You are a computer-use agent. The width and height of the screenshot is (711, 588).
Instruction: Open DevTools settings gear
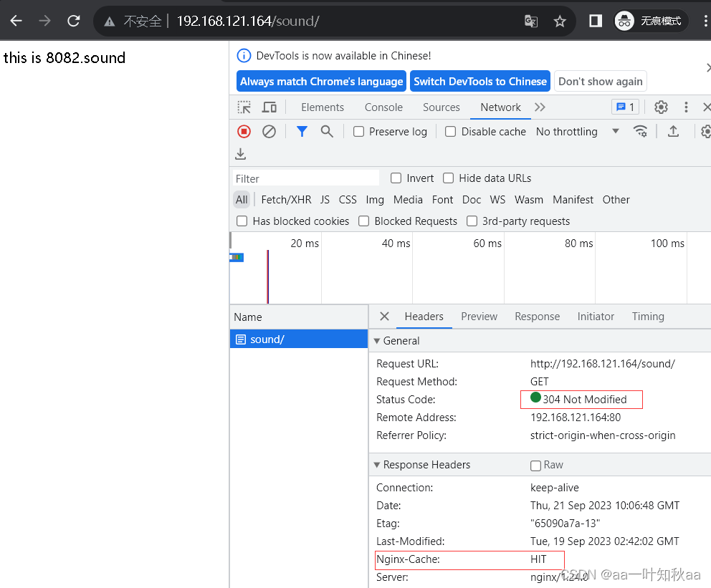click(661, 107)
